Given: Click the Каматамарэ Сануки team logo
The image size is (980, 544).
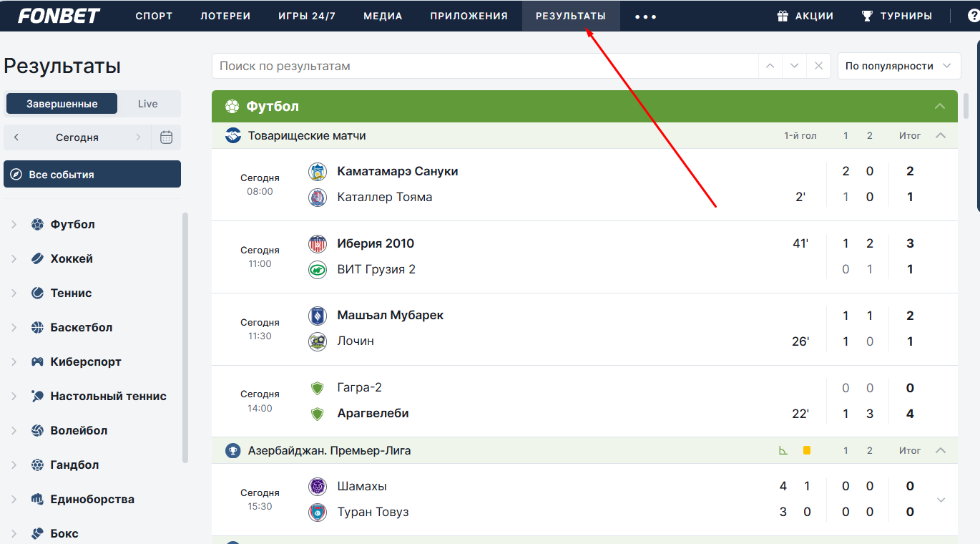Looking at the screenshot, I should pos(318,172).
